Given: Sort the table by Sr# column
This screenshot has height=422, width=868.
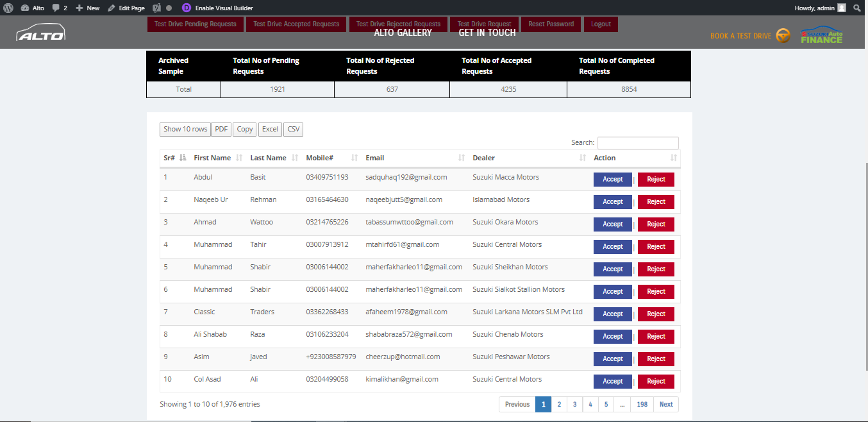Looking at the screenshot, I should coord(174,158).
